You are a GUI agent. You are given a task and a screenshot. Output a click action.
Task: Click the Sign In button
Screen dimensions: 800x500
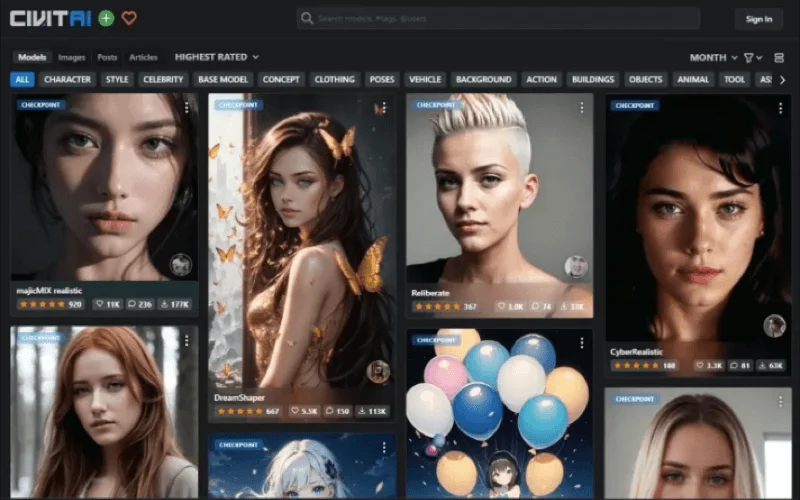[x=759, y=19]
